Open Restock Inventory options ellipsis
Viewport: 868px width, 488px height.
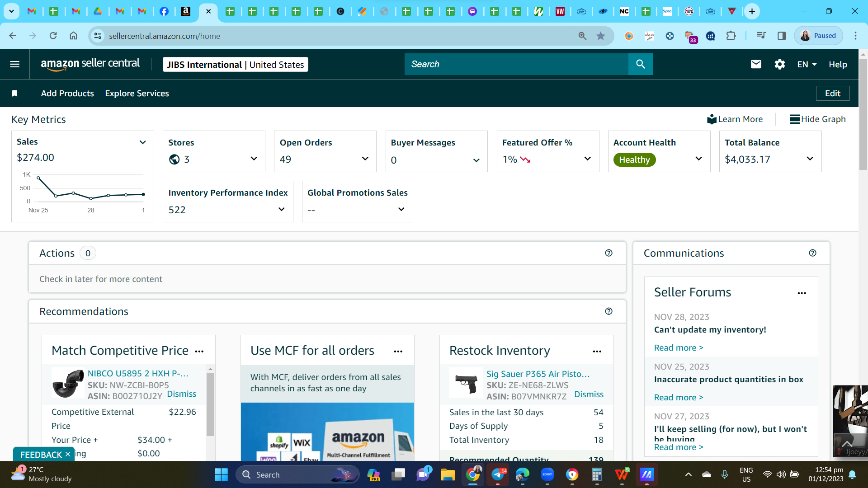tap(597, 352)
